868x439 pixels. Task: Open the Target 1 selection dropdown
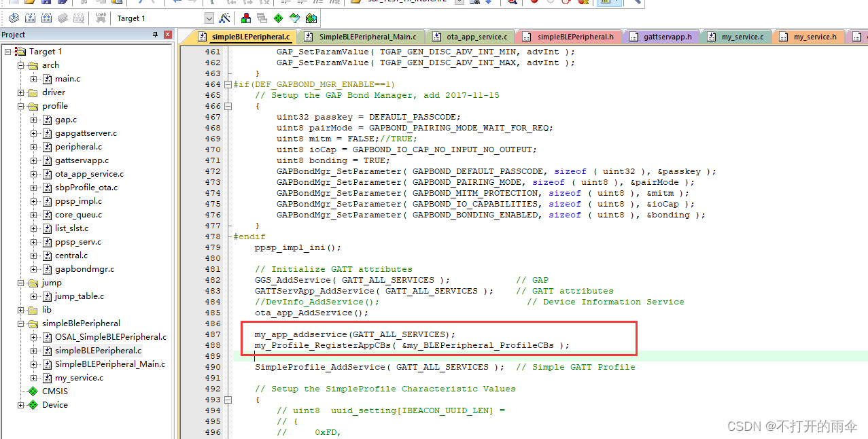209,18
